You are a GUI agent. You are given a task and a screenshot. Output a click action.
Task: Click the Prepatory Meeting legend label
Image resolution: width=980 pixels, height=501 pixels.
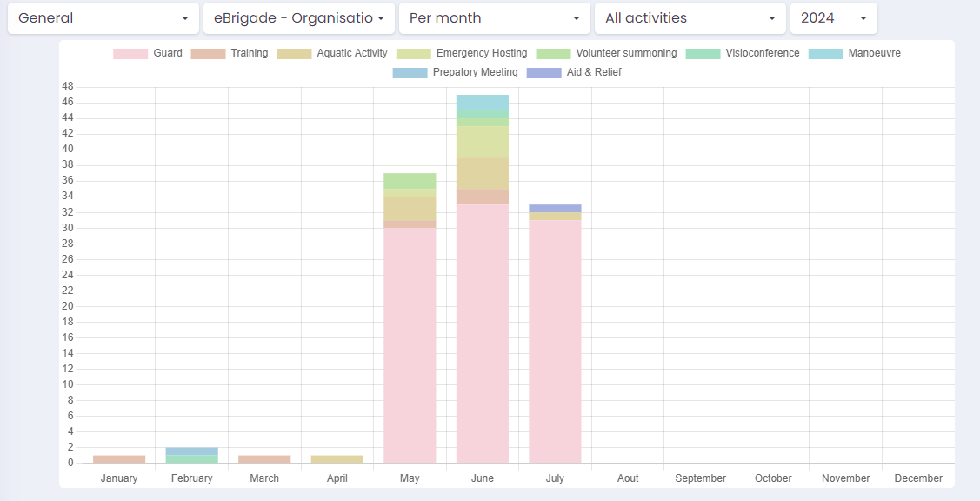[475, 72]
